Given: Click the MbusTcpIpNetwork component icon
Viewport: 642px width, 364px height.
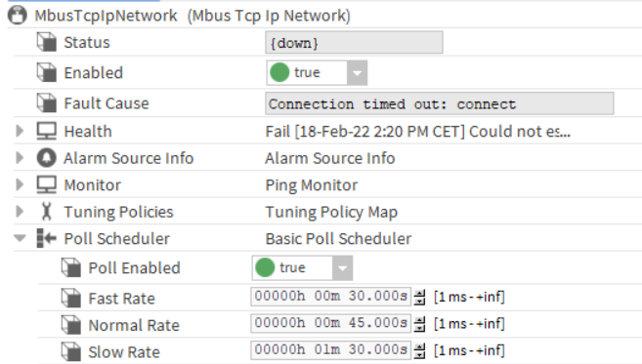Looking at the screenshot, I should coord(18,16).
